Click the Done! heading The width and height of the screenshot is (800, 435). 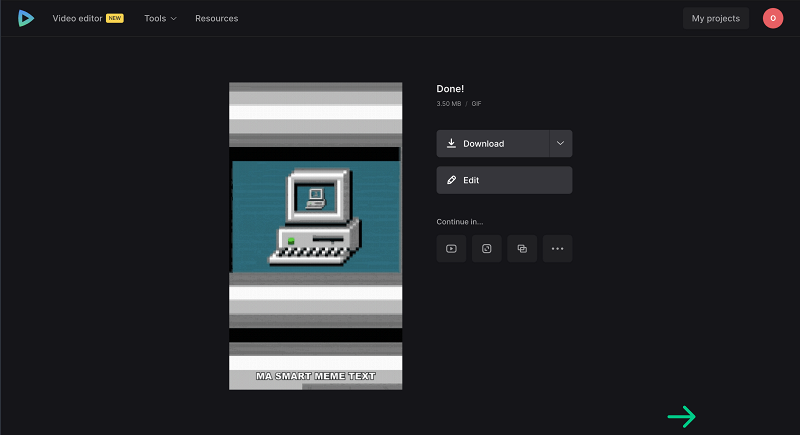(x=450, y=89)
